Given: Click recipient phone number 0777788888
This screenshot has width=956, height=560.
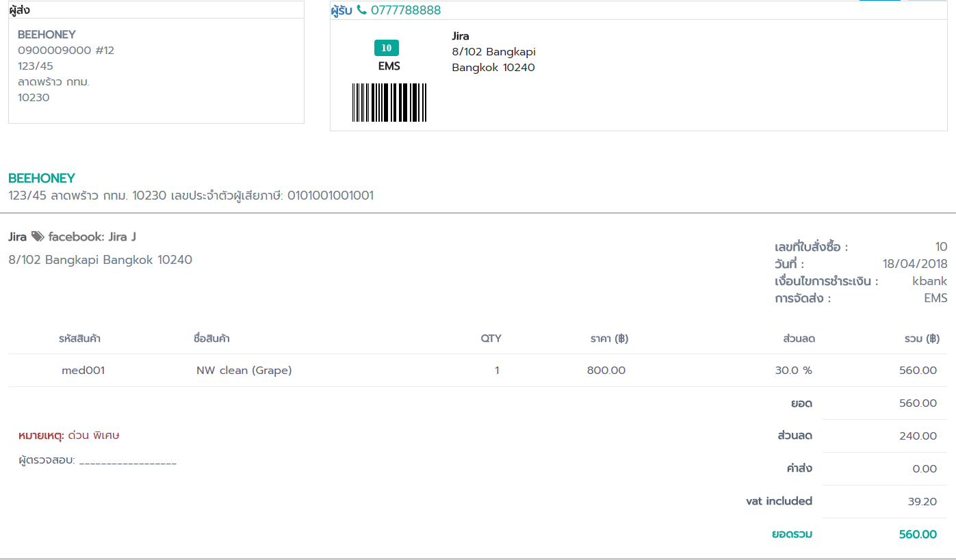Looking at the screenshot, I should point(406,10).
